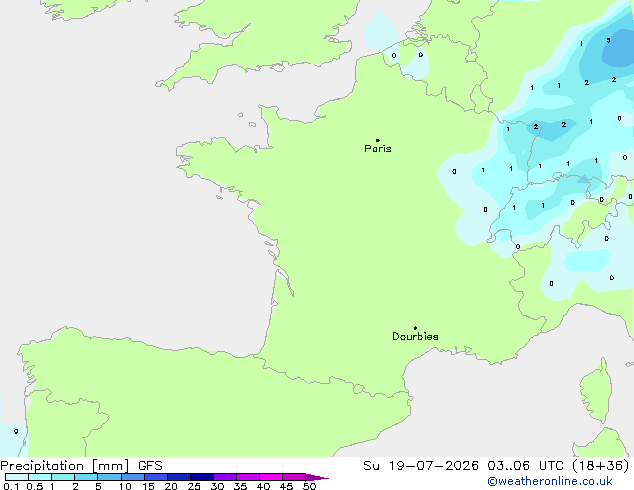
Task: Select the purple swatch between 30 and 35
Action: (x=225, y=477)
